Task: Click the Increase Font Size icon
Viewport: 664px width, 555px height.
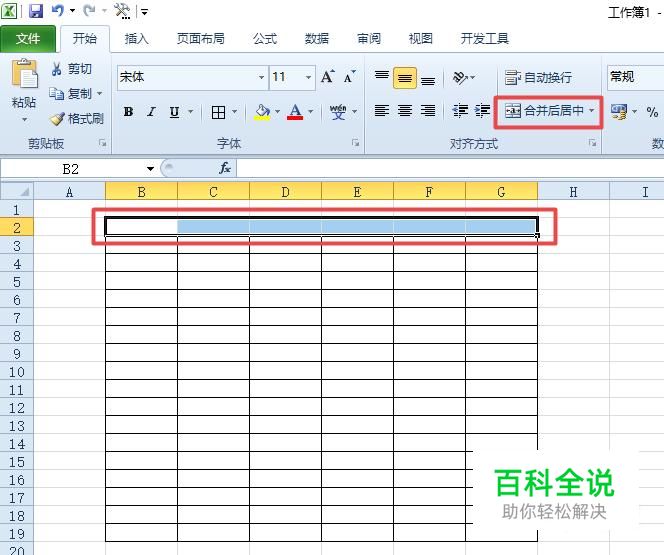Action: click(x=327, y=77)
